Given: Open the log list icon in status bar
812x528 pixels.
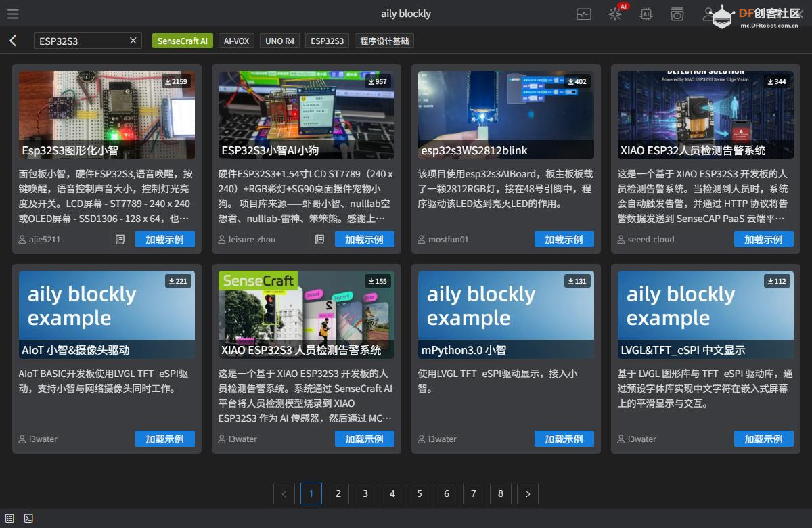Looking at the screenshot, I should pos(9,518).
